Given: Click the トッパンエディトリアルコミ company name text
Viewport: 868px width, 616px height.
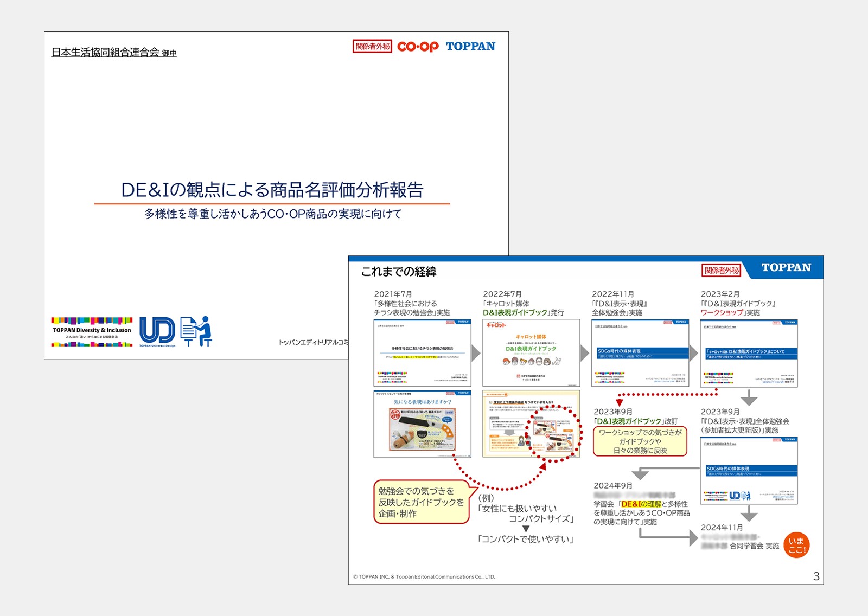Looking at the screenshot, I should click(314, 342).
